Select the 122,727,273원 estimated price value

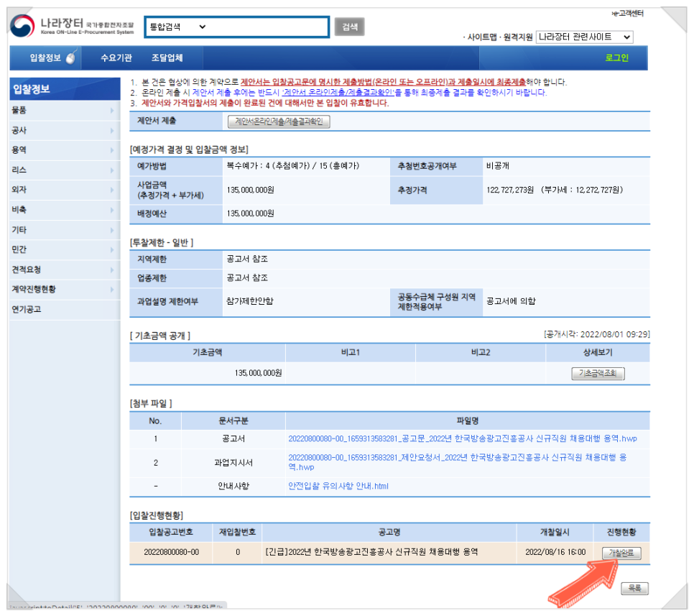[510, 190]
